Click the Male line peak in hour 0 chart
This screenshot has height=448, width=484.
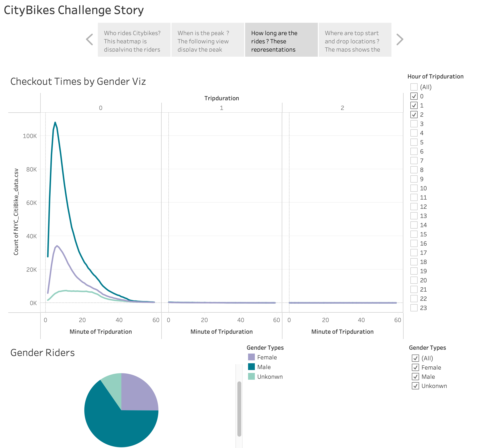pos(55,123)
